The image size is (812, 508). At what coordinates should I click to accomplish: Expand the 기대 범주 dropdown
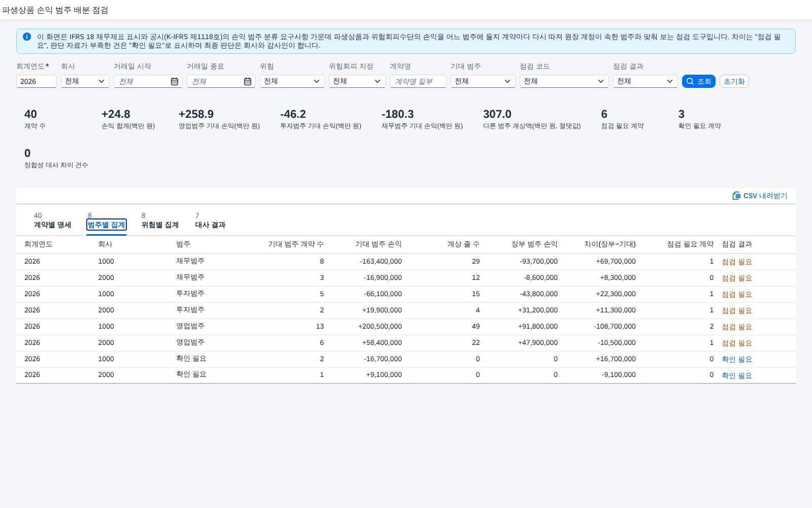(483, 81)
